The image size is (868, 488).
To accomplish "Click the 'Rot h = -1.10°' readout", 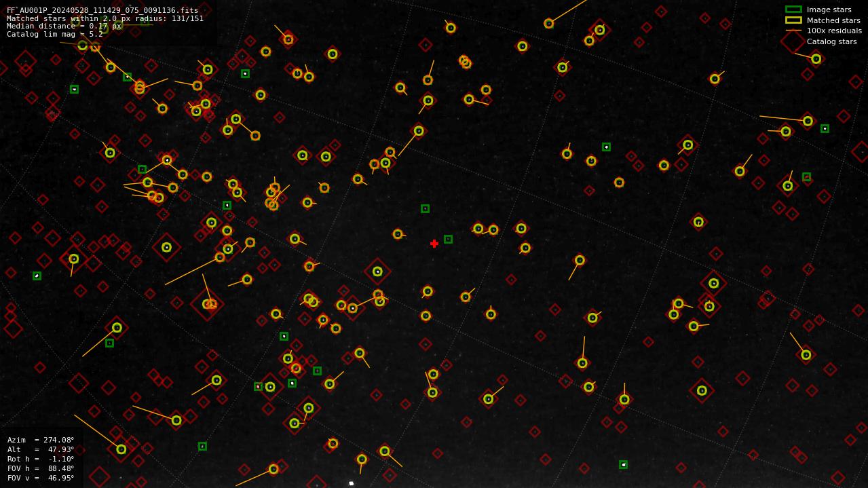I will click(41, 459).
